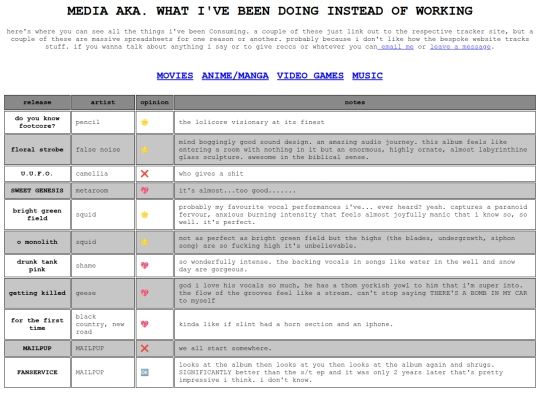Go to the VIDEO GAMES section
540x405 pixels.
point(310,76)
